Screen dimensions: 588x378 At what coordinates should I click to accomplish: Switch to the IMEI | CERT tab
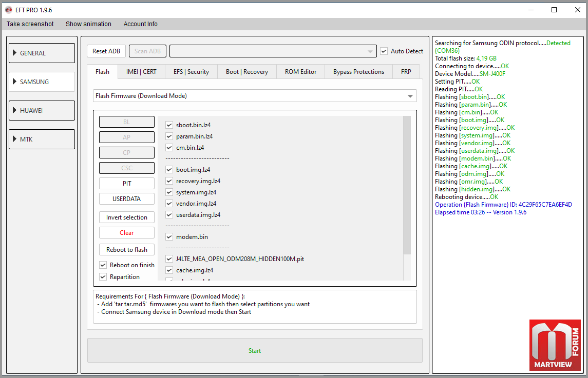click(x=141, y=72)
